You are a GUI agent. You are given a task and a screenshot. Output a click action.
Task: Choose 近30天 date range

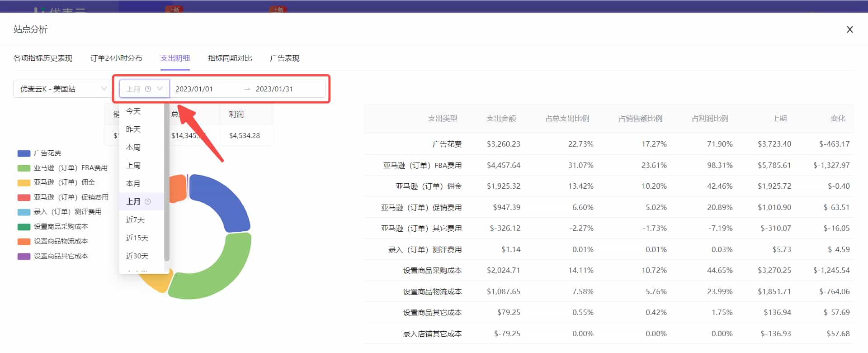[x=142, y=256]
